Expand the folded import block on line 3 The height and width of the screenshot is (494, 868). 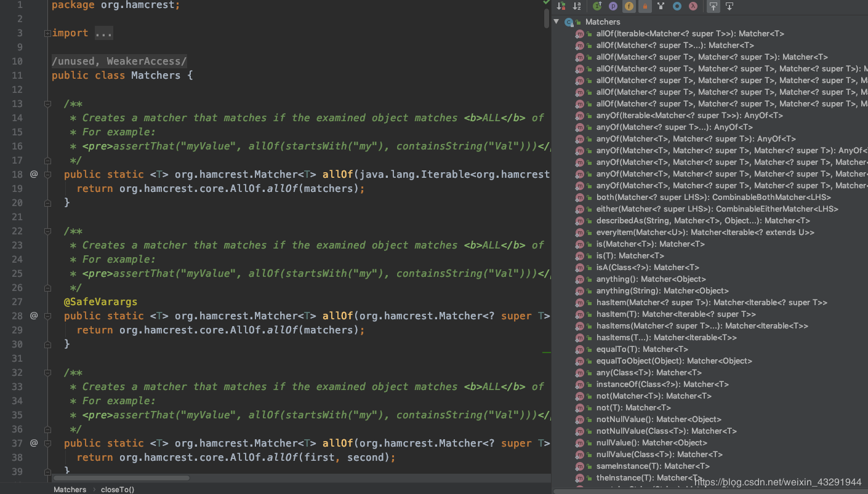coord(47,33)
